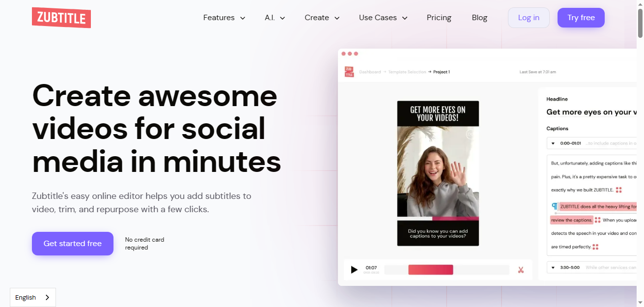Image resolution: width=644 pixels, height=307 pixels.
Task: Click the paragraph mark icon beside the captions
Action: (x=555, y=206)
